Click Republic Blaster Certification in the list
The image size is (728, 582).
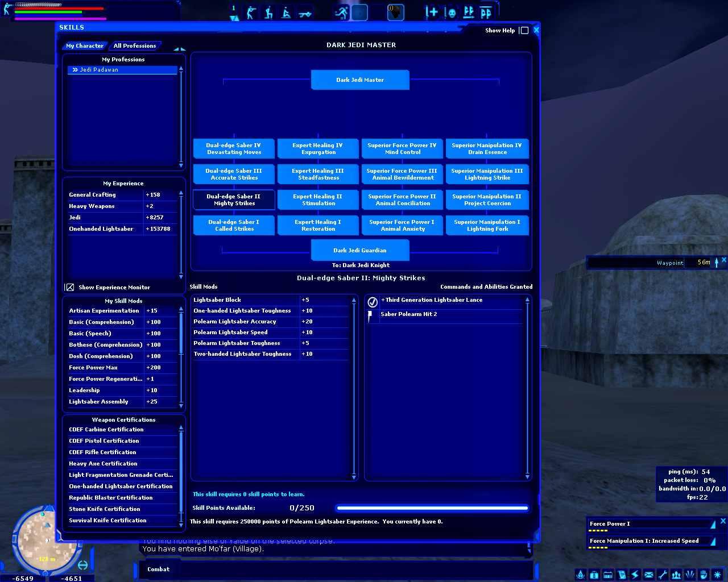coord(122,498)
